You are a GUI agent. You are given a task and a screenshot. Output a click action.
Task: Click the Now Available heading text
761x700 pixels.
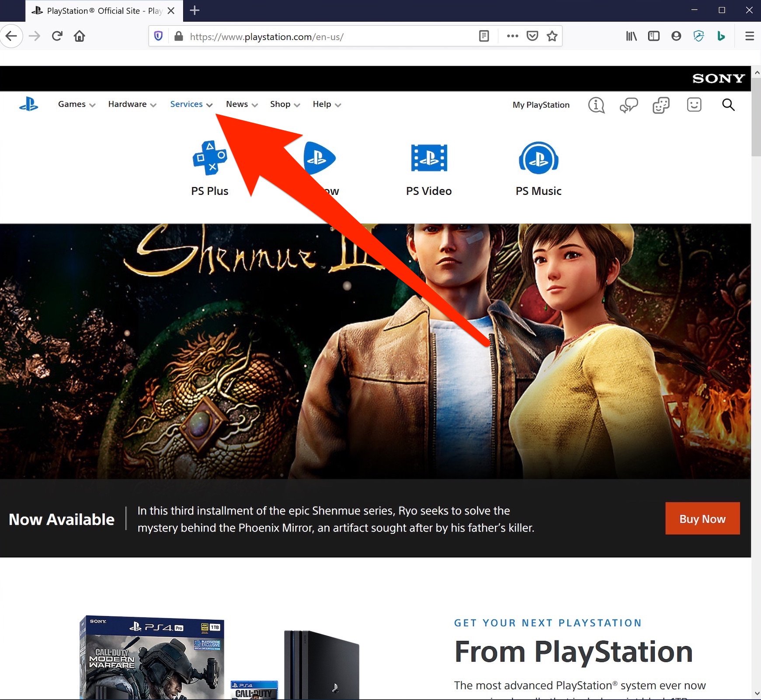click(x=62, y=519)
